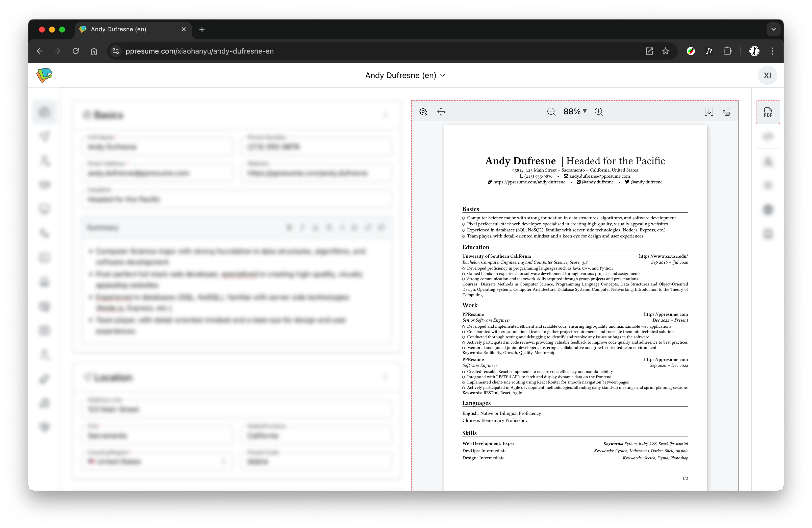Click the Work section heading in resume

coord(470,305)
